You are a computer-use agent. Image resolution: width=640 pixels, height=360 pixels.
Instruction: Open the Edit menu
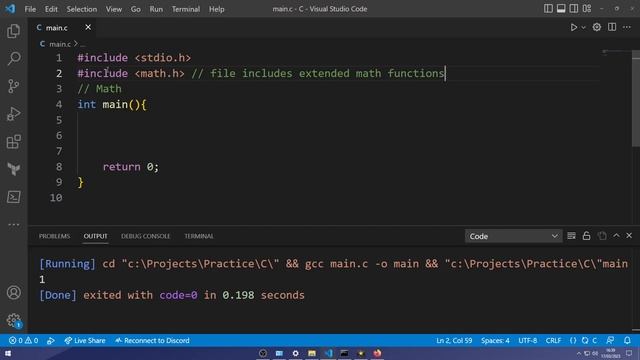pos(51,9)
